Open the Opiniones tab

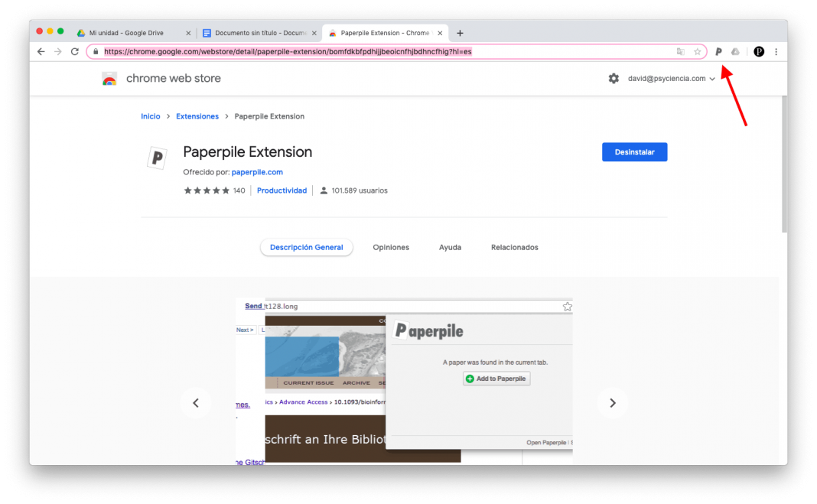coord(391,247)
